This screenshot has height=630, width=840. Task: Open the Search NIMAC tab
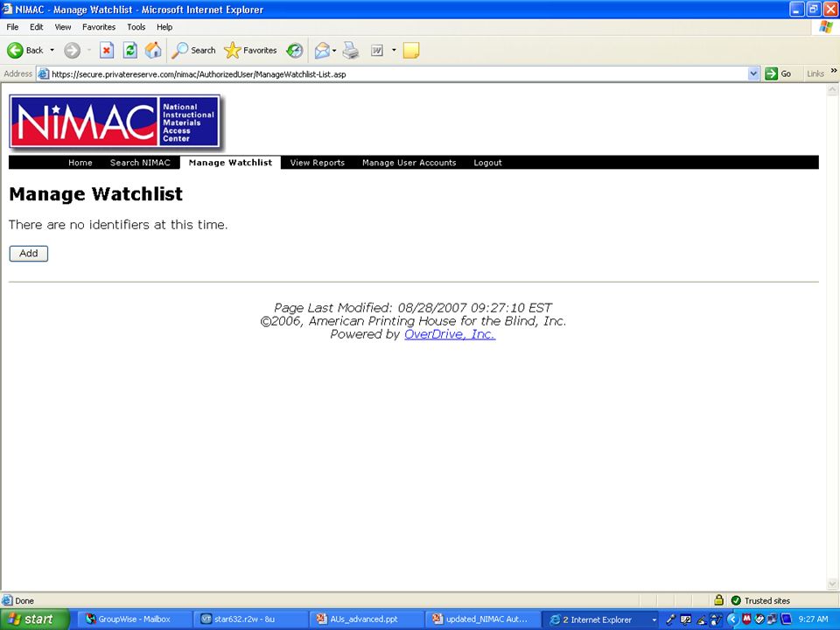coord(140,163)
